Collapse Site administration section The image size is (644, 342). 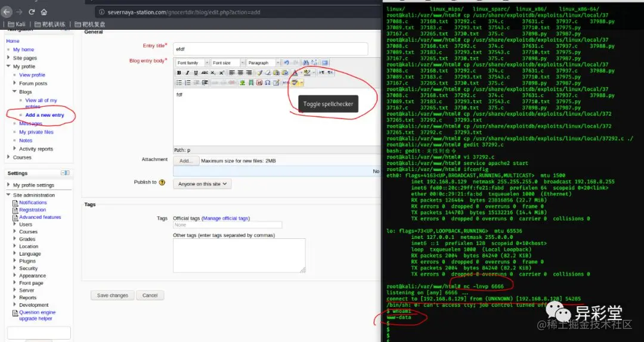pos(8,195)
